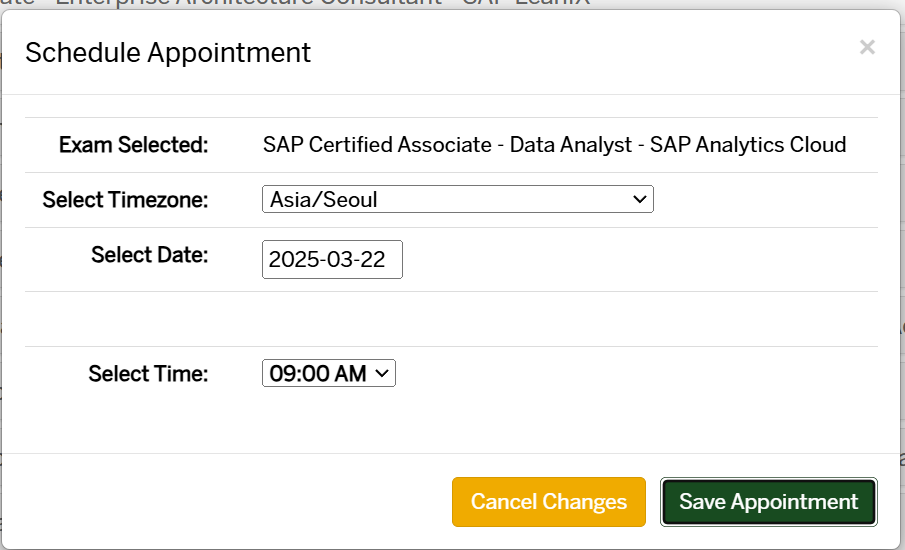Image resolution: width=905 pixels, height=550 pixels.
Task: Click the Select Date label
Action: 149,255
